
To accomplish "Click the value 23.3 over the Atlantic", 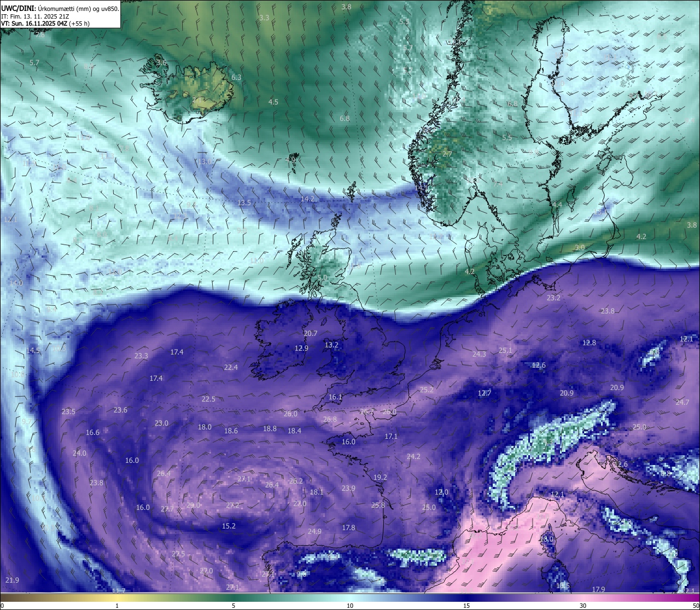I will 141,356.
